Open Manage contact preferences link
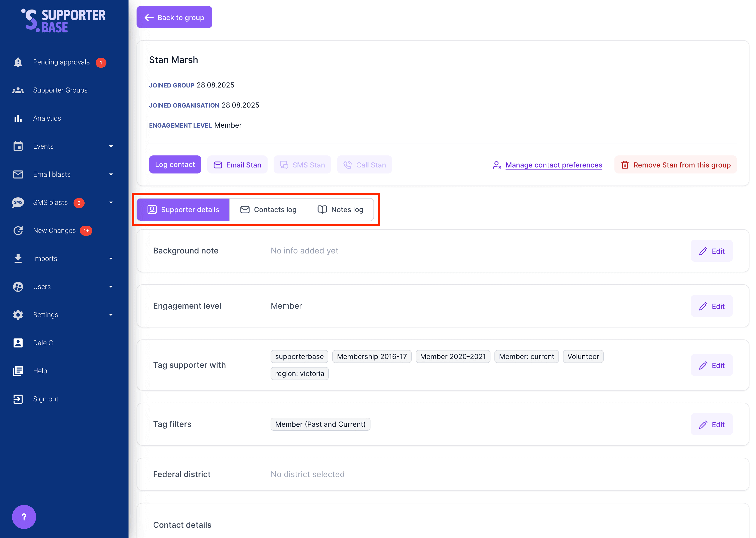Screen dimensions: 756x538 tap(553, 165)
